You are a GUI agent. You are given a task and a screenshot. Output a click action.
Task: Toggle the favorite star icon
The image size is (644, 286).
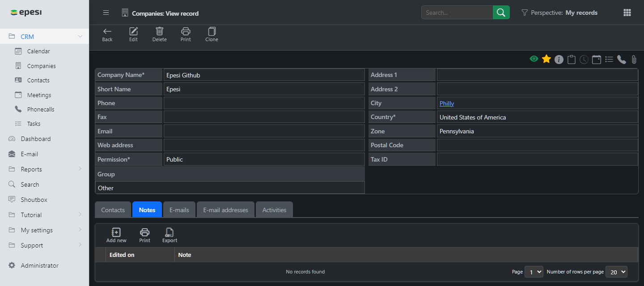pos(546,59)
